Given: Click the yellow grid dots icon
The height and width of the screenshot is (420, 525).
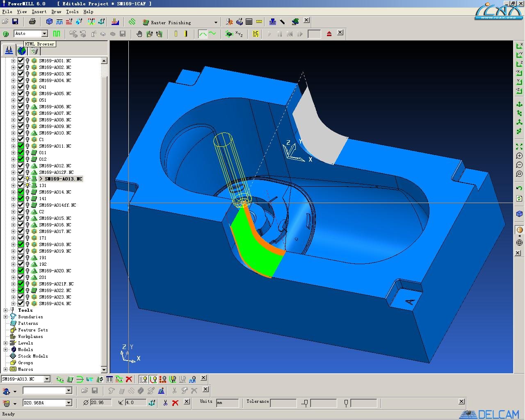Looking at the screenshot, I should coord(256,34).
